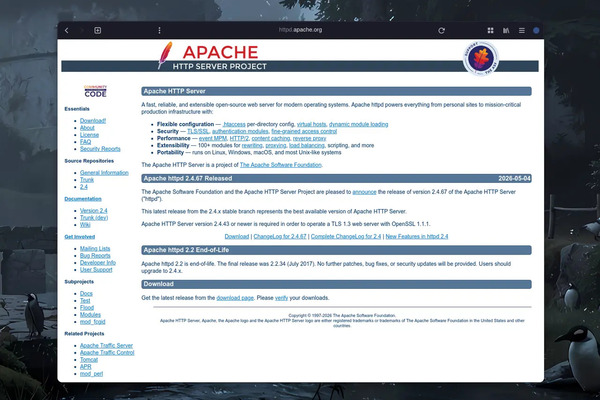Click the .htaccess link
The image size is (600, 400).
234,124
